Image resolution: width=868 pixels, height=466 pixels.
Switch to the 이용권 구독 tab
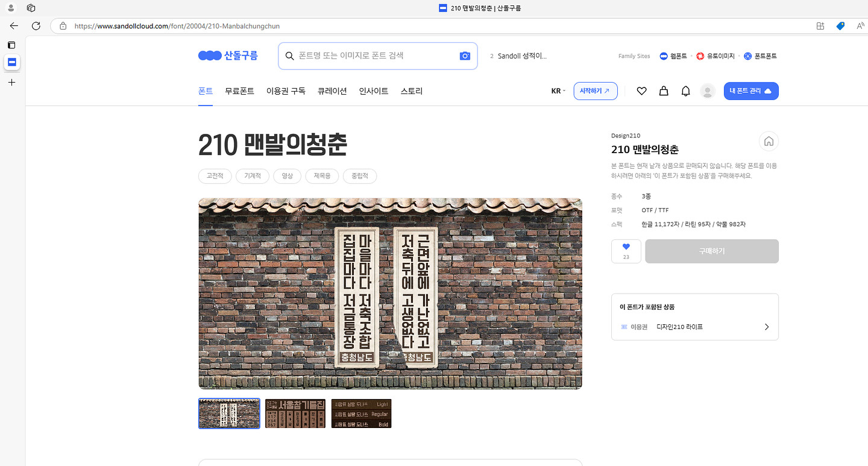[286, 91]
